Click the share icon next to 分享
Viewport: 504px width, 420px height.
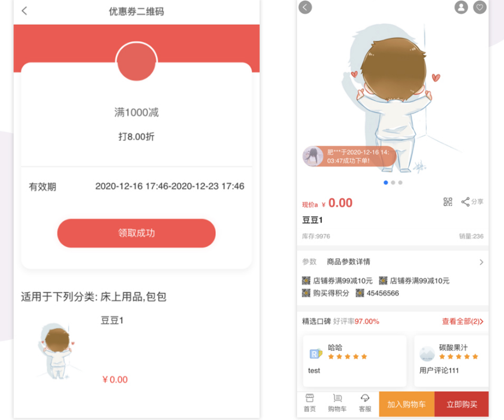(465, 202)
